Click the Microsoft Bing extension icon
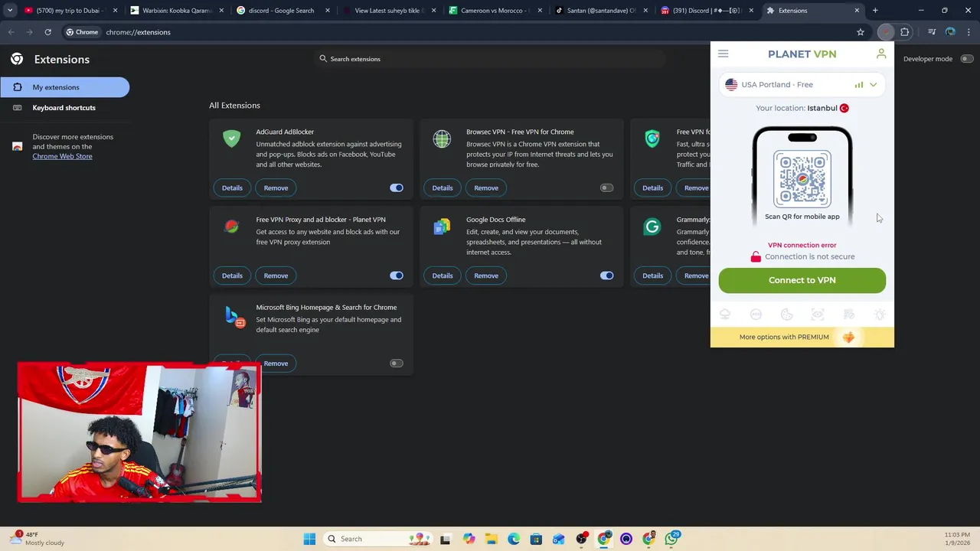Viewport: 980px width, 551px height. (x=234, y=316)
